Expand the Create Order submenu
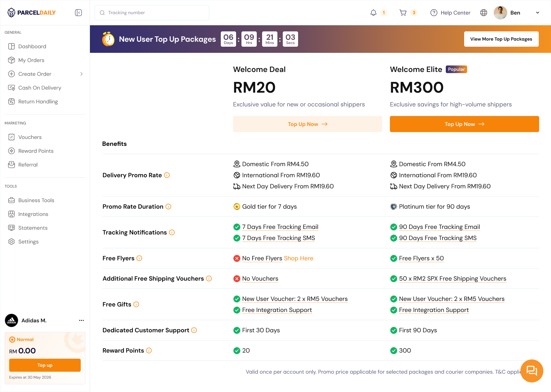 pos(81,74)
